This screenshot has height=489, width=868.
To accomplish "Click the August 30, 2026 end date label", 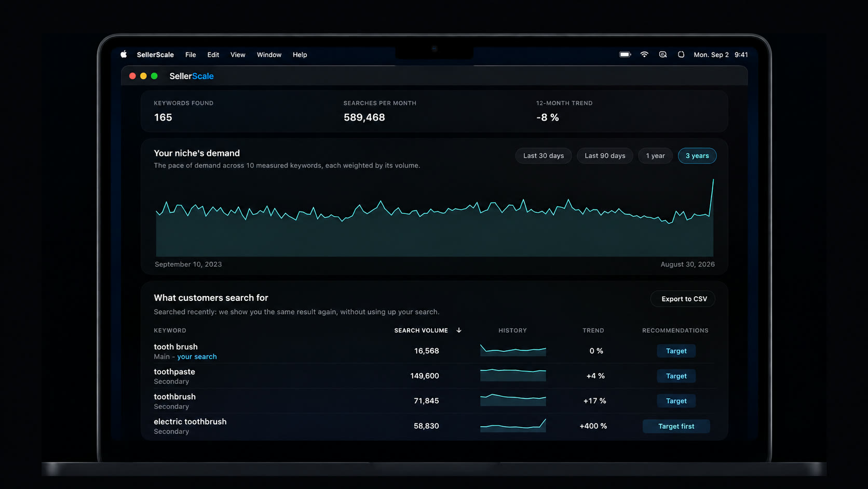I will coord(687,265).
